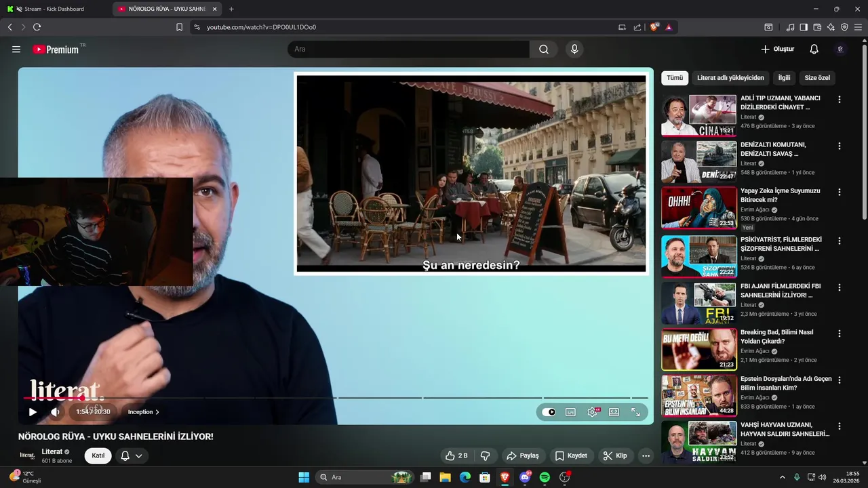Bookmark this page in the address bar
The width and height of the screenshot is (868, 488).
(179, 27)
